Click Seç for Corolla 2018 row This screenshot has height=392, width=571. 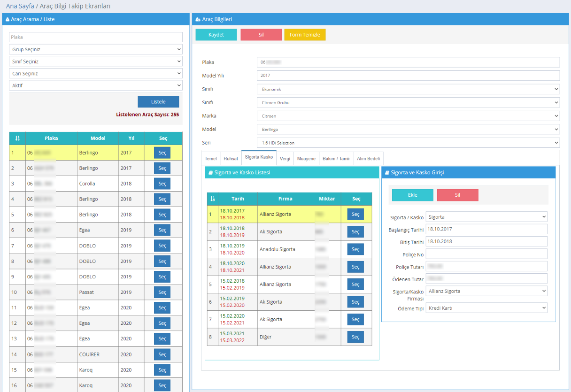pos(162,184)
